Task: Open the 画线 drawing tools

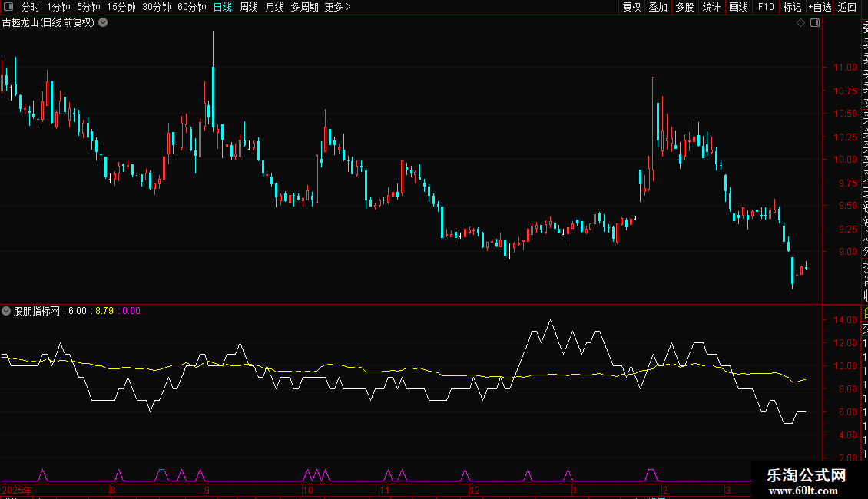Action: click(738, 7)
